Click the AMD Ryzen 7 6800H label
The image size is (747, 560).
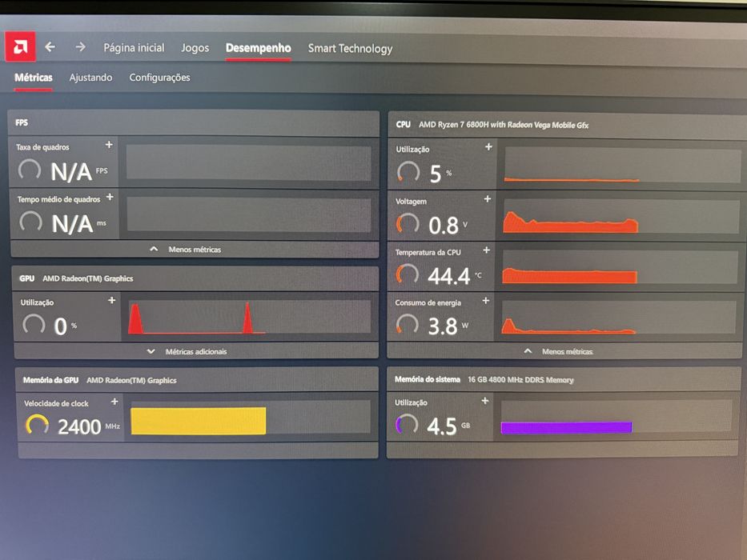[504, 125]
